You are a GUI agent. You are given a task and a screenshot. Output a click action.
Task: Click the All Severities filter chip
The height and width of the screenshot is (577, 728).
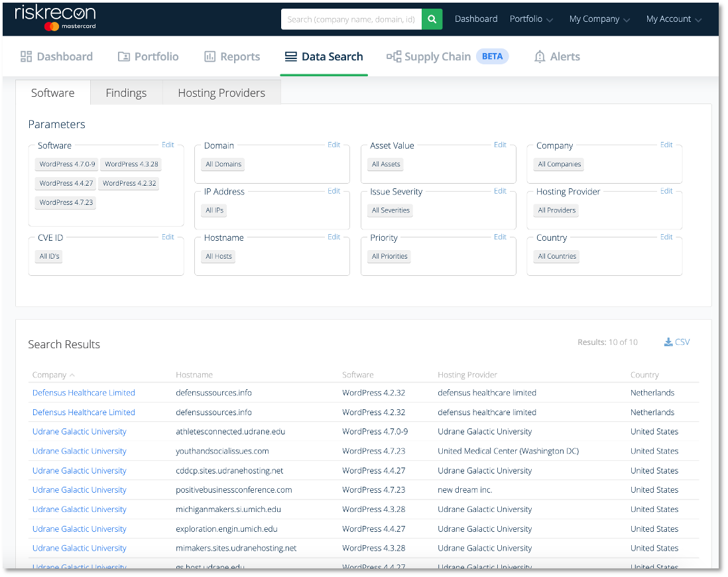click(x=390, y=210)
